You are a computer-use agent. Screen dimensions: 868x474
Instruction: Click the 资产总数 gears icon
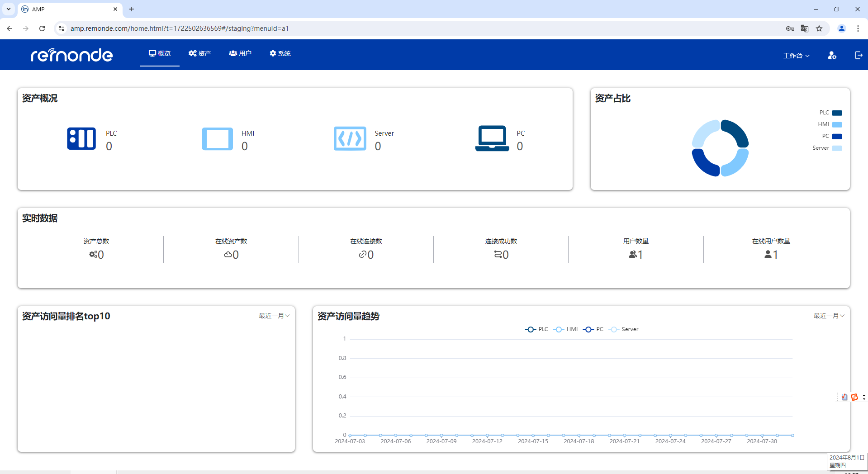tap(93, 255)
